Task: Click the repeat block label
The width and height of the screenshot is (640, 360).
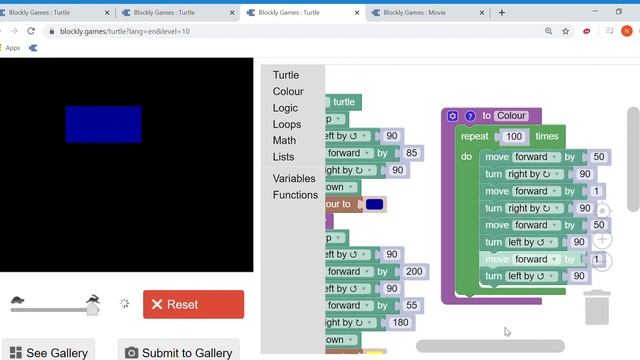Action: 474,136
